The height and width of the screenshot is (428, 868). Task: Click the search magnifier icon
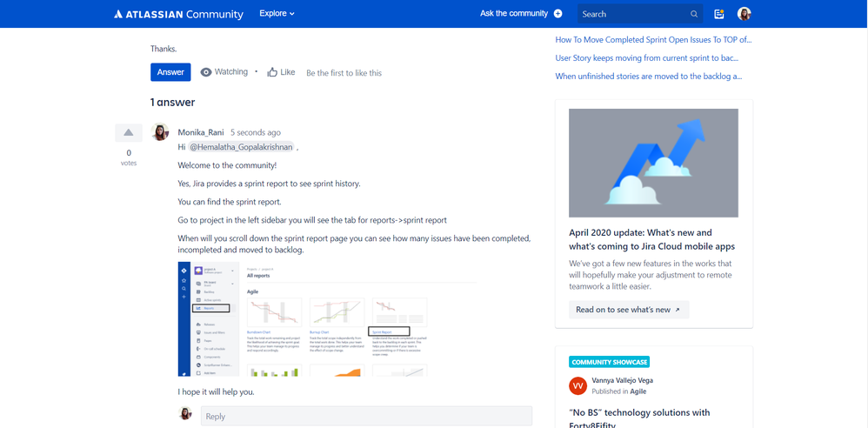click(694, 14)
